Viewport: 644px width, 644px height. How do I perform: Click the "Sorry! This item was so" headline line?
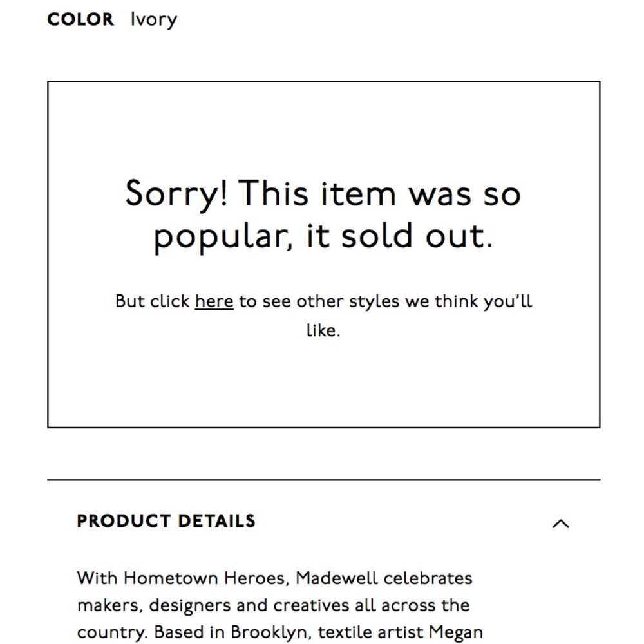(323, 193)
